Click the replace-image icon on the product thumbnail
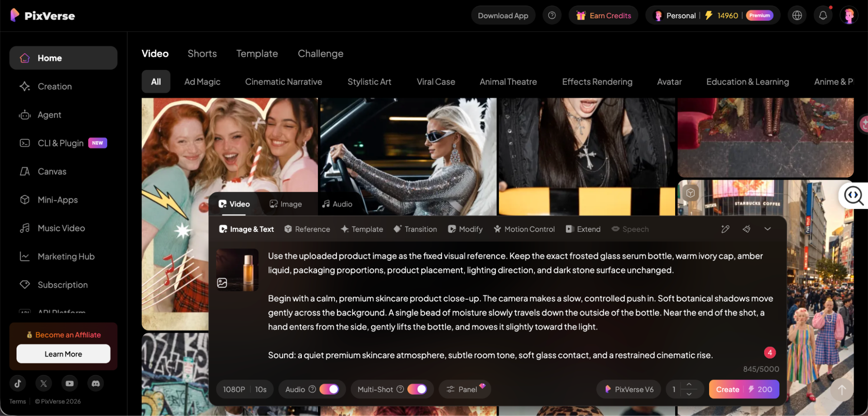868x416 pixels. [x=222, y=283]
